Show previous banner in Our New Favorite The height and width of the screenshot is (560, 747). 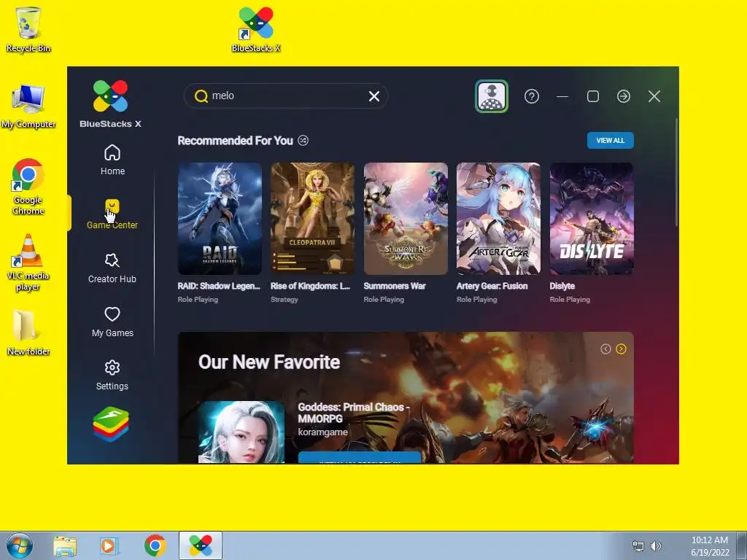(x=605, y=349)
